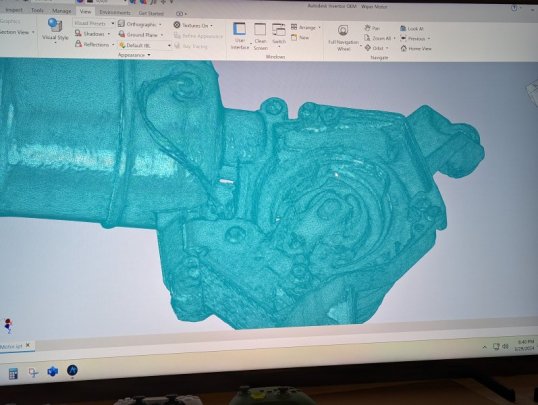The image size is (538, 405).
Task: Click the Switch windows button
Action: pos(279,34)
